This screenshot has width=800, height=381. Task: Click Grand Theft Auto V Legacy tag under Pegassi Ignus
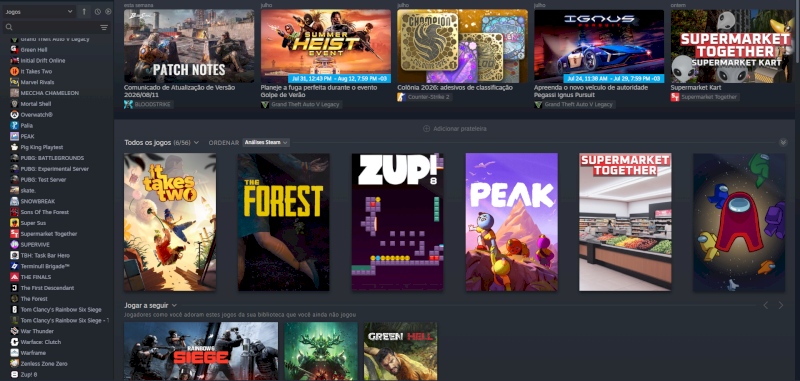coord(574,105)
